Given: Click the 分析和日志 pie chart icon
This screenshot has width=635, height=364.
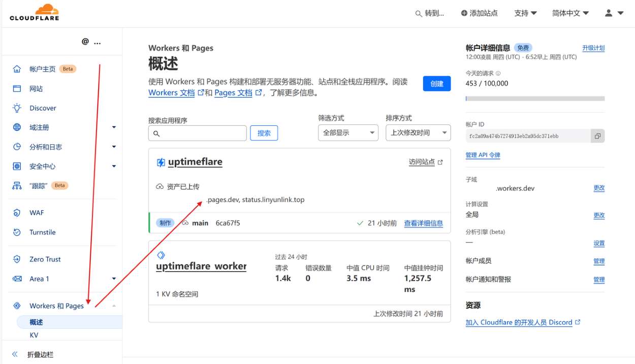Looking at the screenshot, I should [x=17, y=147].
